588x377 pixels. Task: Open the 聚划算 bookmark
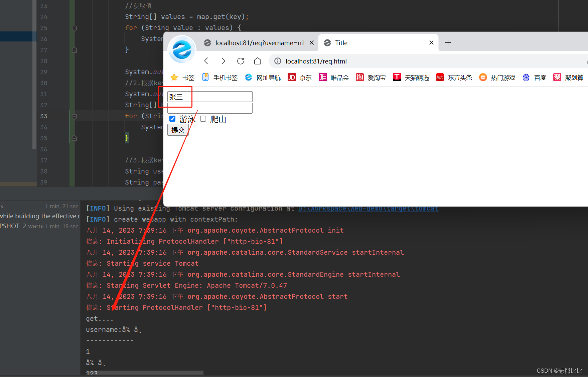568,78
